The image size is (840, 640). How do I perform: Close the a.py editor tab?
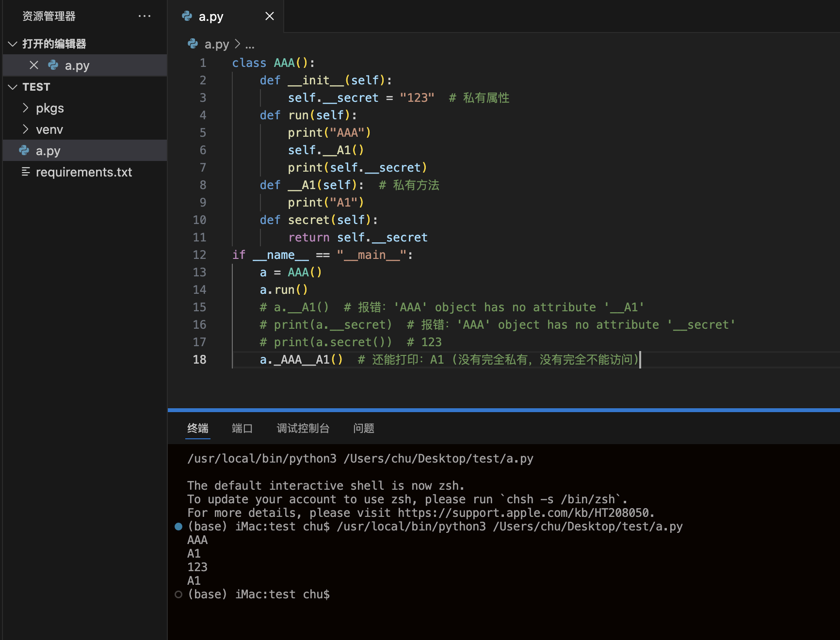pos(270,16)
